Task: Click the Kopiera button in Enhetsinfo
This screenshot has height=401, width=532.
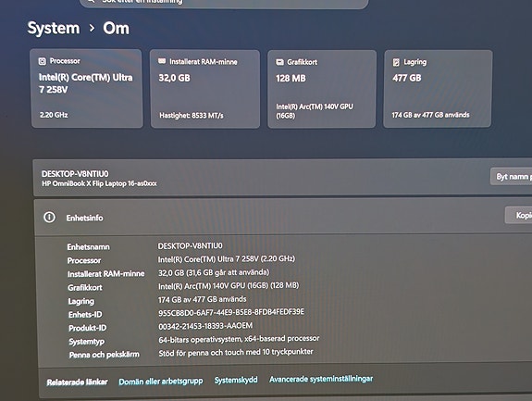Action: point(518,215)
